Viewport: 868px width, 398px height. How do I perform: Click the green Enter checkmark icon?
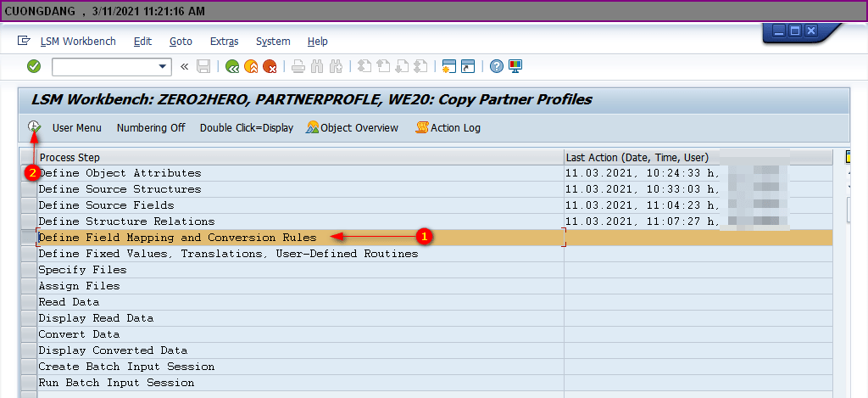(34, 66)
